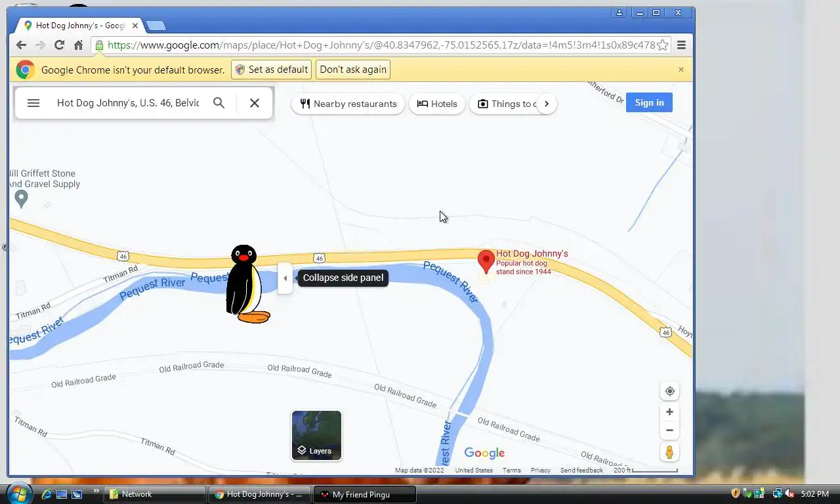840x504 pixels.
Task: Open the United States link
Action: pos(474,471)
